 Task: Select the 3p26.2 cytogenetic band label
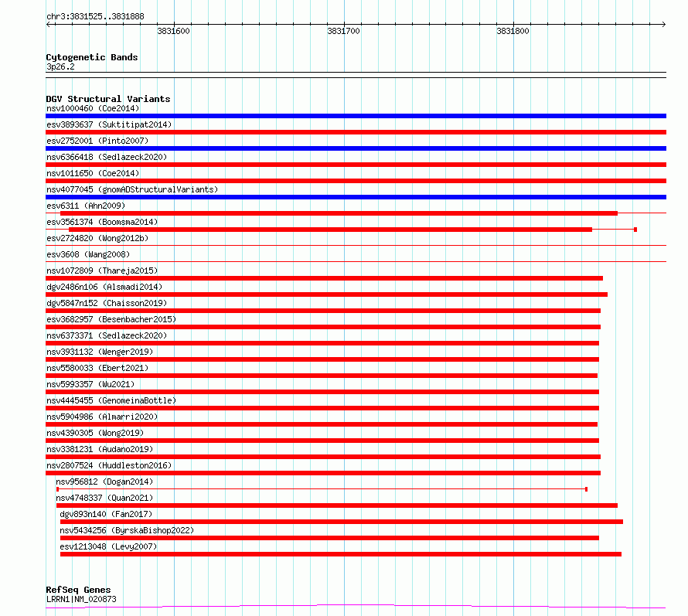click(x=60, y=66)
